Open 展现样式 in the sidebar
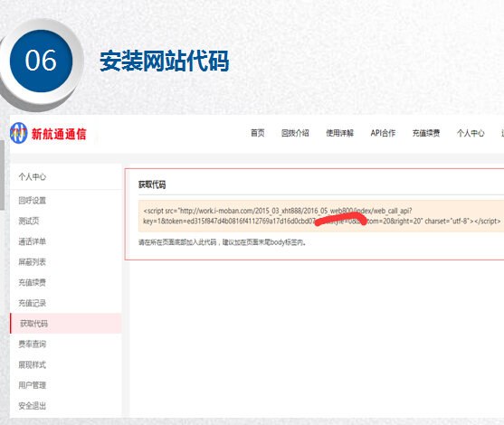 [33, 364]
